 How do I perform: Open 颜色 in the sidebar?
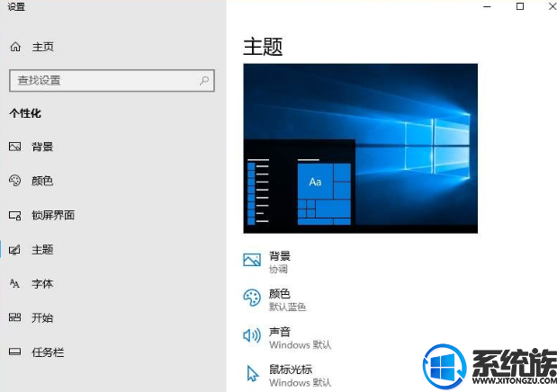tap(42, 181)
